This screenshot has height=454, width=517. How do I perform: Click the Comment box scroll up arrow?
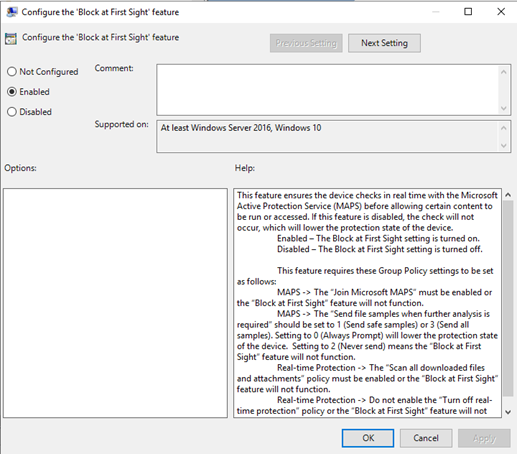[504, 72]
